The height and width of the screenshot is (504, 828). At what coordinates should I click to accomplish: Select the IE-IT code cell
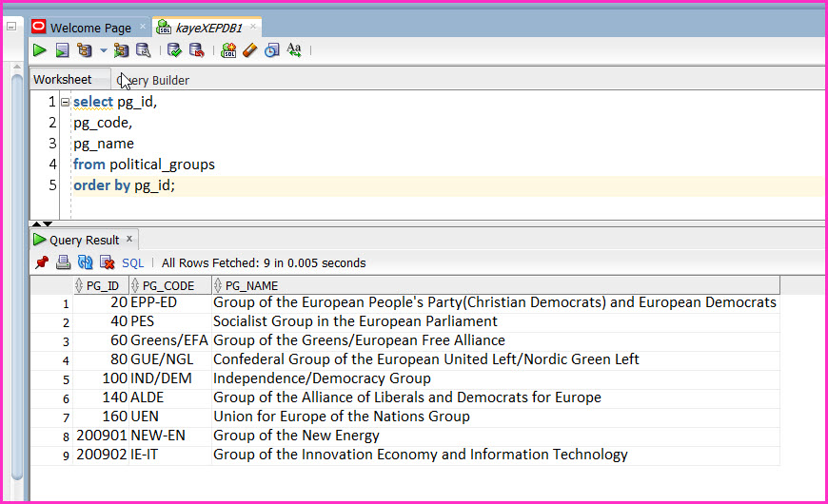pyautogui.click(x=170, y=455)
